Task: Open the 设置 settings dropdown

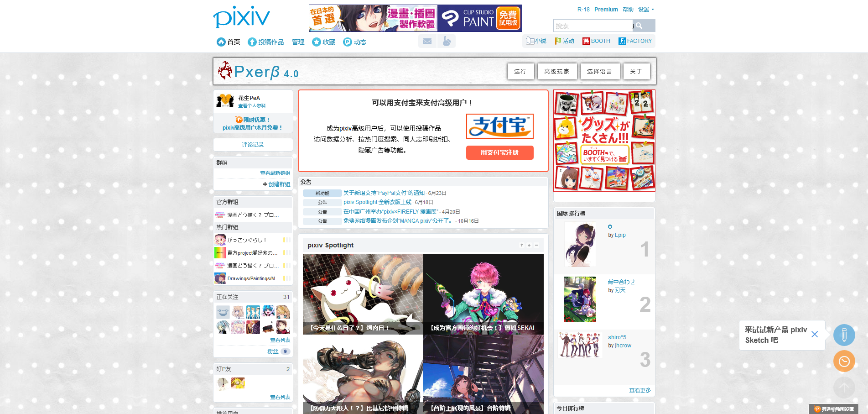Action: (x=645, y=10)
